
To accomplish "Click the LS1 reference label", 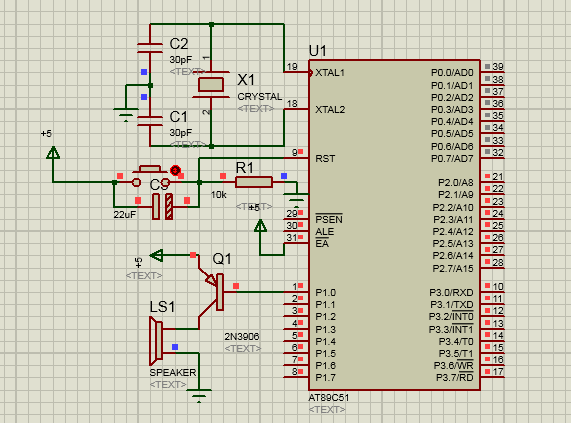I will [162, 307].
